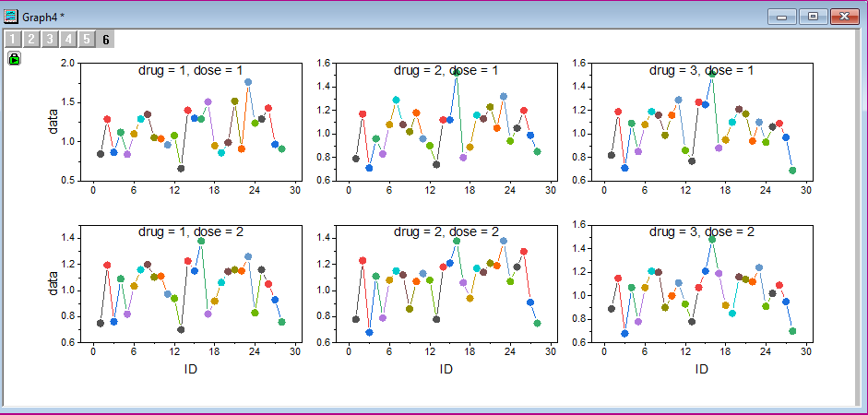The width and height of the screenshot is (868, 415).
Task: Select layer 1 icon
Action: click(13, 40)
